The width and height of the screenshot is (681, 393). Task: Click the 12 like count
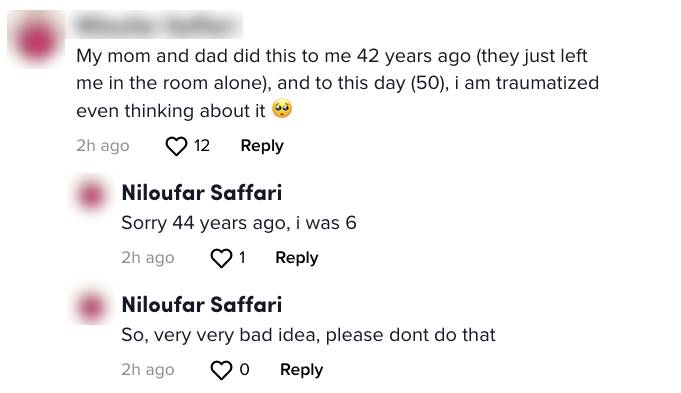tap(202, 145)
